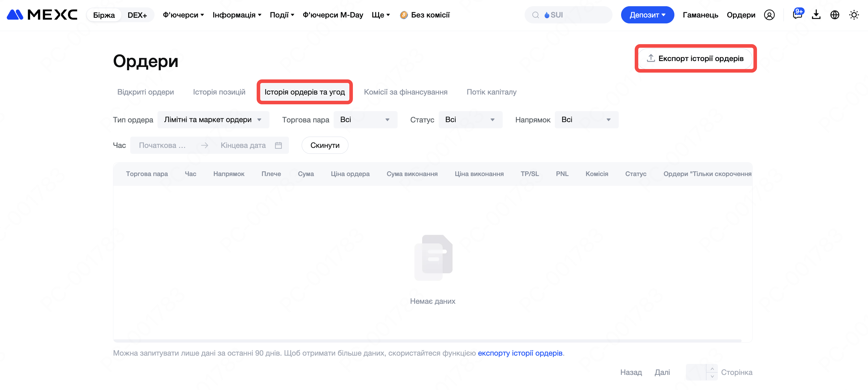Open the user profile icon
The width and height of the screenshot is (868, 390).
[x=769, y=15]
